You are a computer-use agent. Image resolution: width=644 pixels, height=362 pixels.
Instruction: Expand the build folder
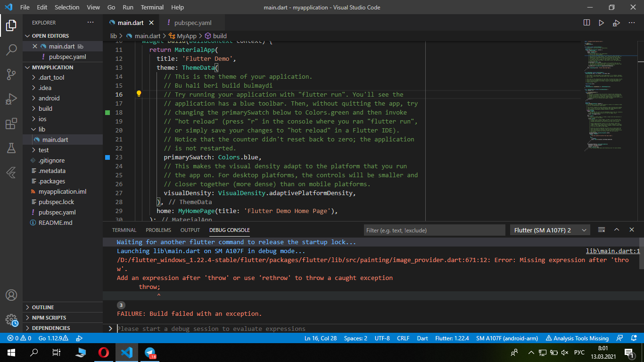(63, 108)
